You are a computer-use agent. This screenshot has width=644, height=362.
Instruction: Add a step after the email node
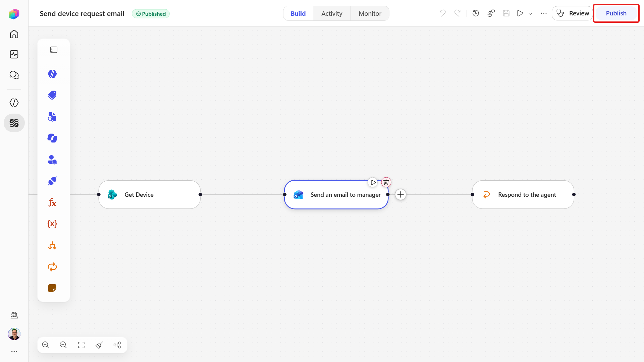400,194
